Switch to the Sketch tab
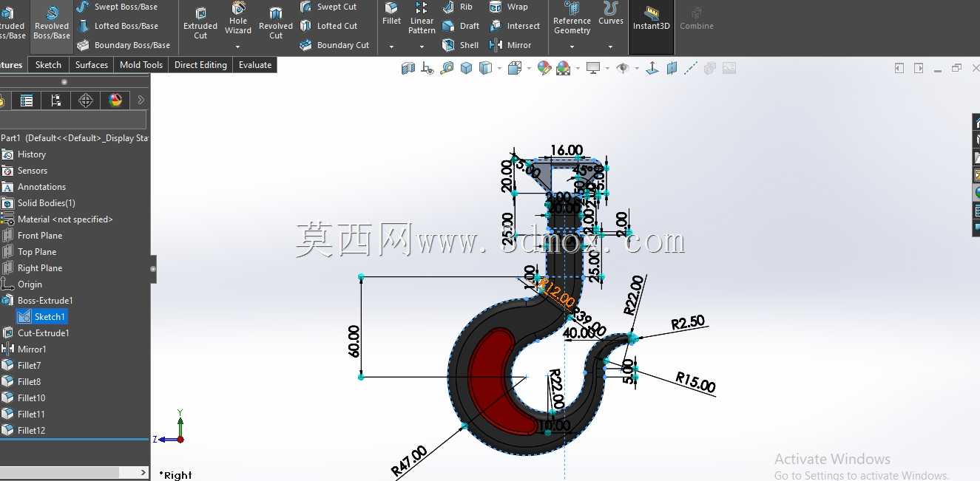The width and height of the screenshot is (980, 481). tap(49, 65)
